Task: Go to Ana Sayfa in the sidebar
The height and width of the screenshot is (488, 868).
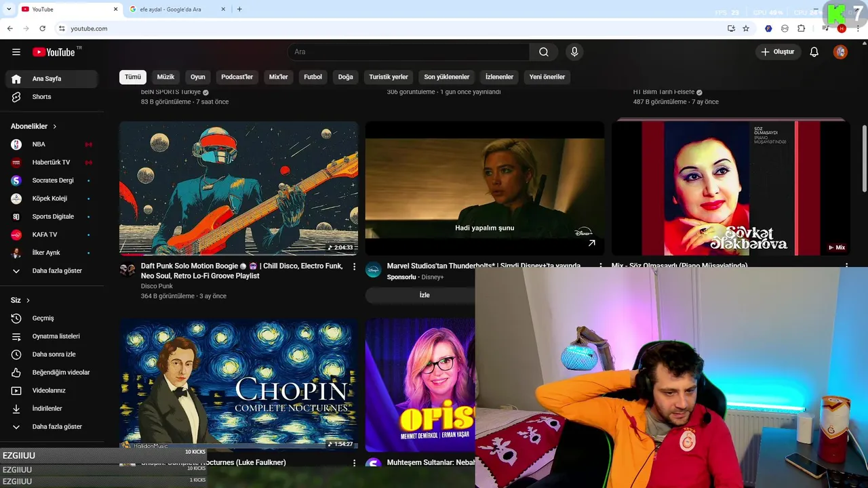Action: [x=52, y=79]
